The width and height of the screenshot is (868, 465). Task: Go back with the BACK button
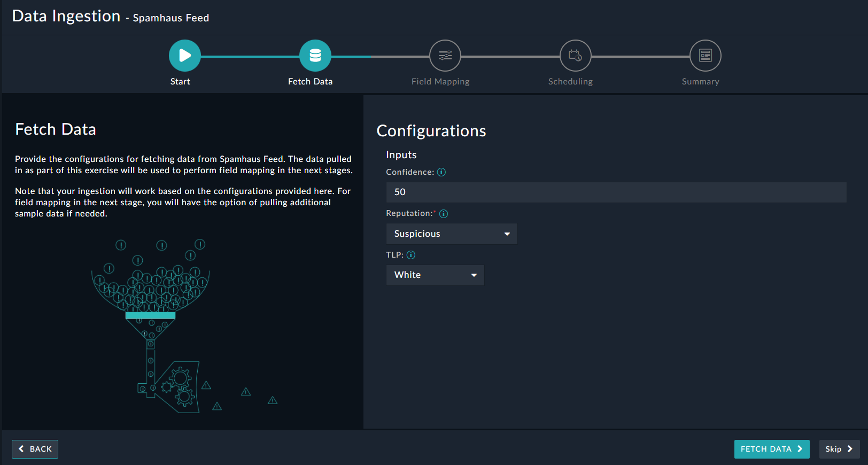35,449
